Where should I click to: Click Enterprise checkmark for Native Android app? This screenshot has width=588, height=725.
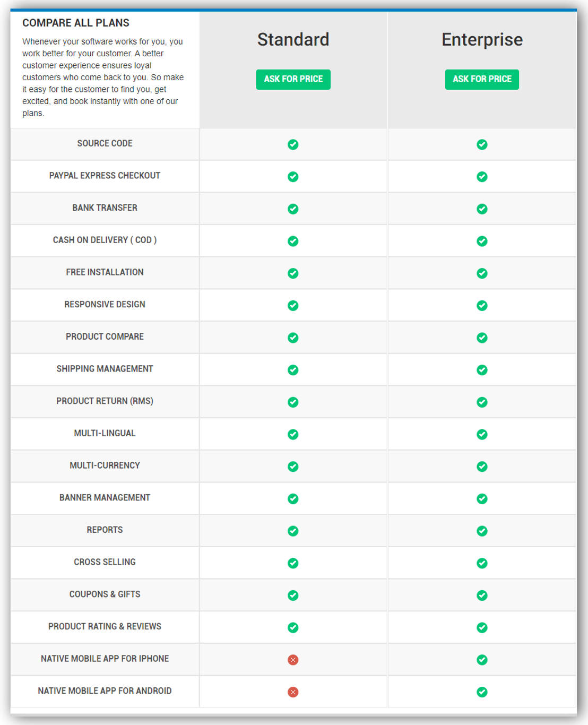click(482, 692)
